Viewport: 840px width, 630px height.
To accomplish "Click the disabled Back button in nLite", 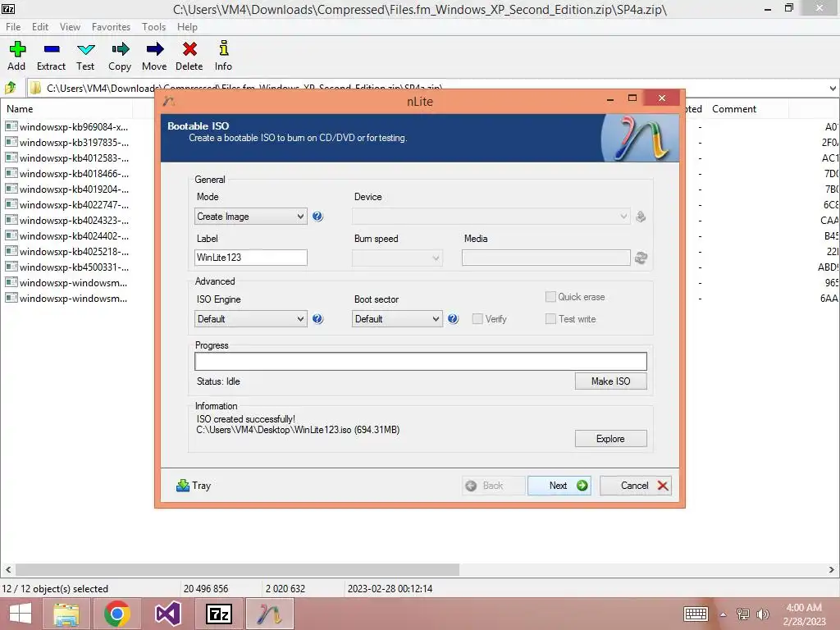I will (493, 486).
